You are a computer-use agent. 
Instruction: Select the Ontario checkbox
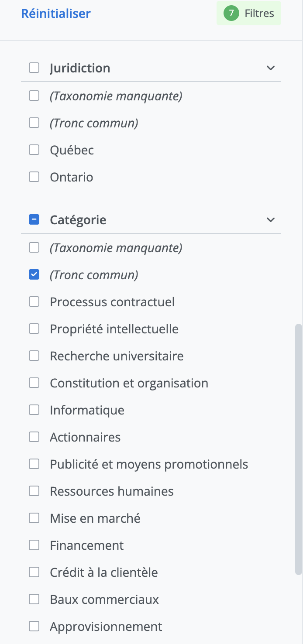34,177
